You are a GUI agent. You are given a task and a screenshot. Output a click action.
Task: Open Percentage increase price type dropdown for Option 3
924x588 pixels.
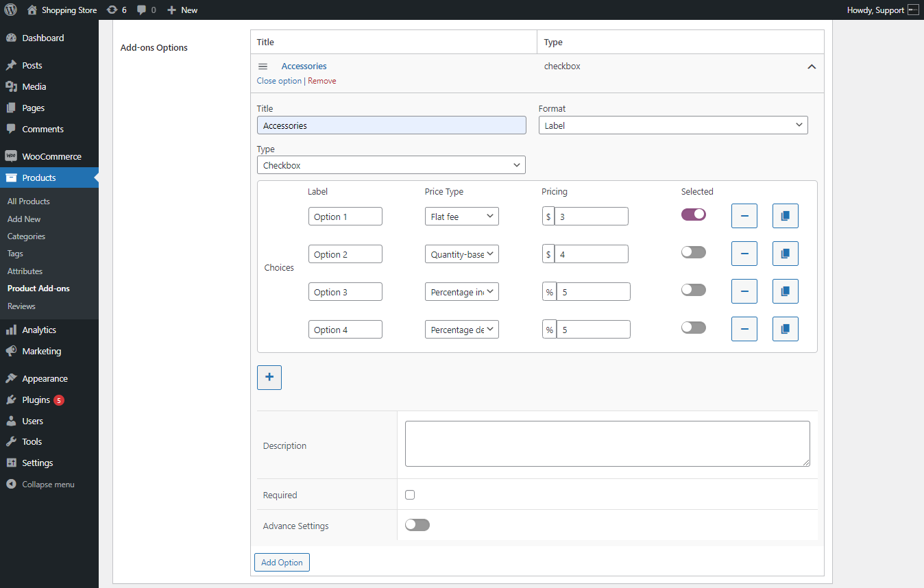pyautogui.click(x=462, y=292)
